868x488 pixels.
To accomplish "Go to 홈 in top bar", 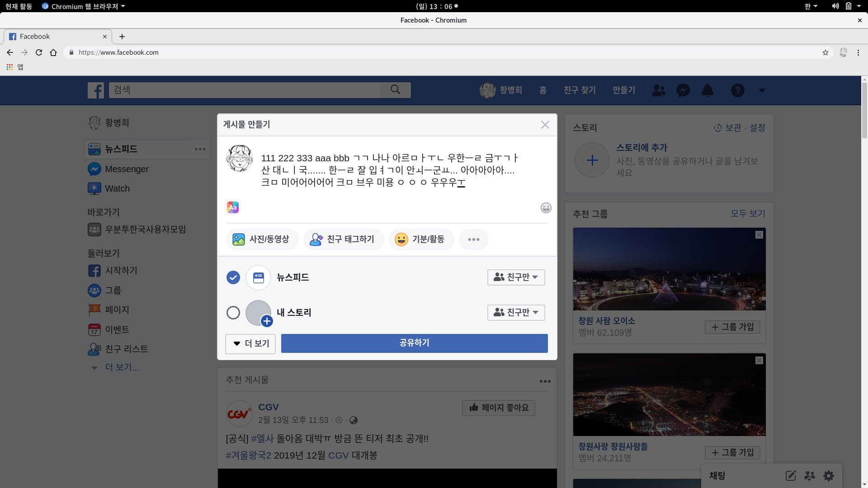I will (543, 90).
